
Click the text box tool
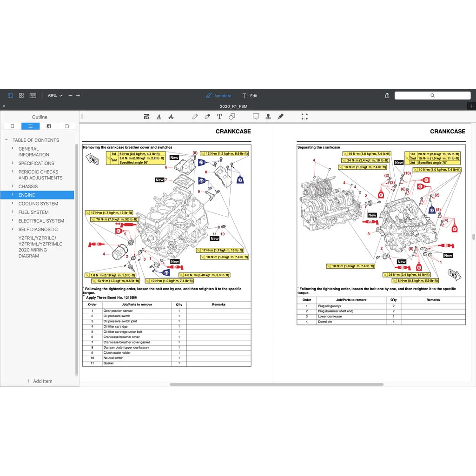[219, 117]
